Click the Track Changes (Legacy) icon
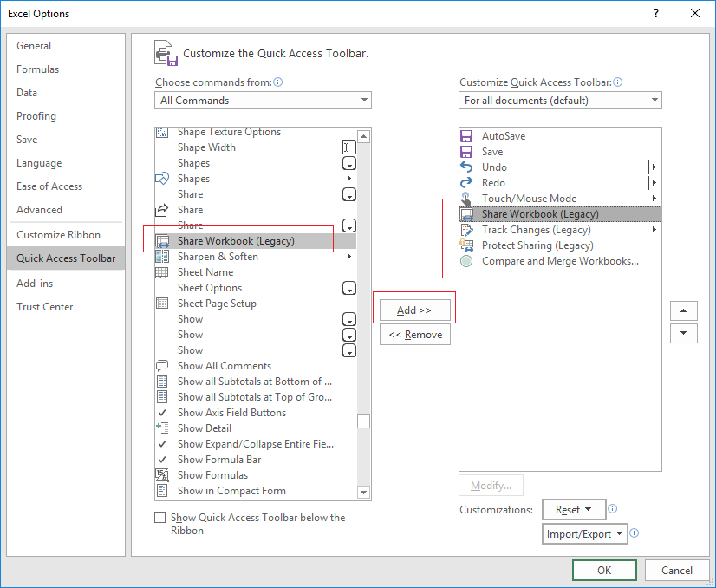 pos(466,230)
